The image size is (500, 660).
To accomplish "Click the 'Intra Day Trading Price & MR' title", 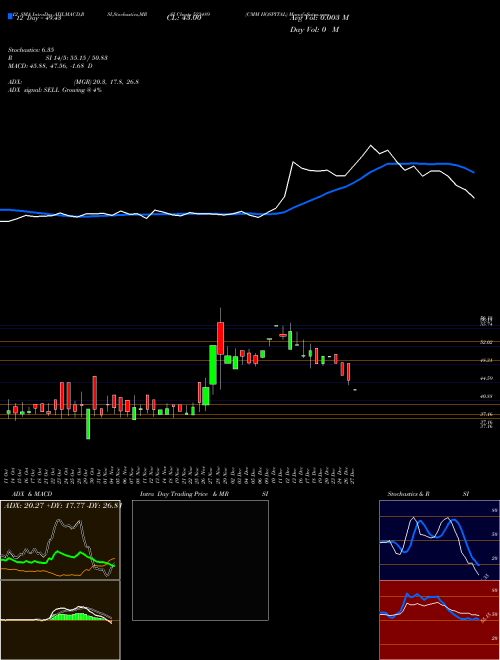I will coord(184,494).
